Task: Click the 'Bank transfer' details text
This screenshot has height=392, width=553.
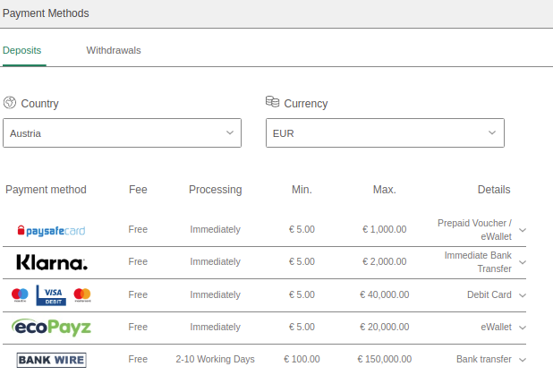Action: click(484, 359)
